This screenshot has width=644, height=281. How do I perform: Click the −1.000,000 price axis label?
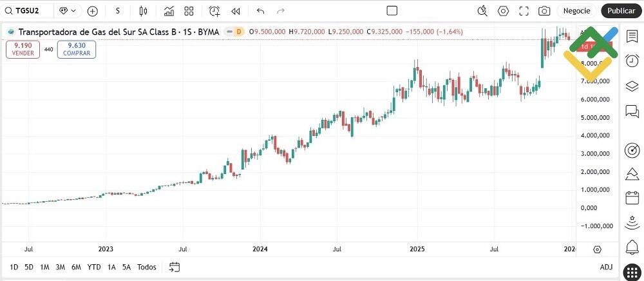coord(597,226)
